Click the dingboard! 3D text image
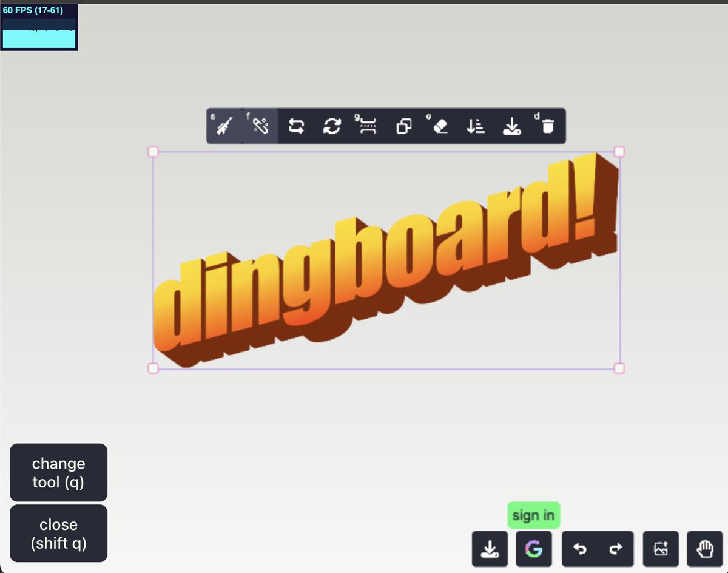 pos(386,261)
